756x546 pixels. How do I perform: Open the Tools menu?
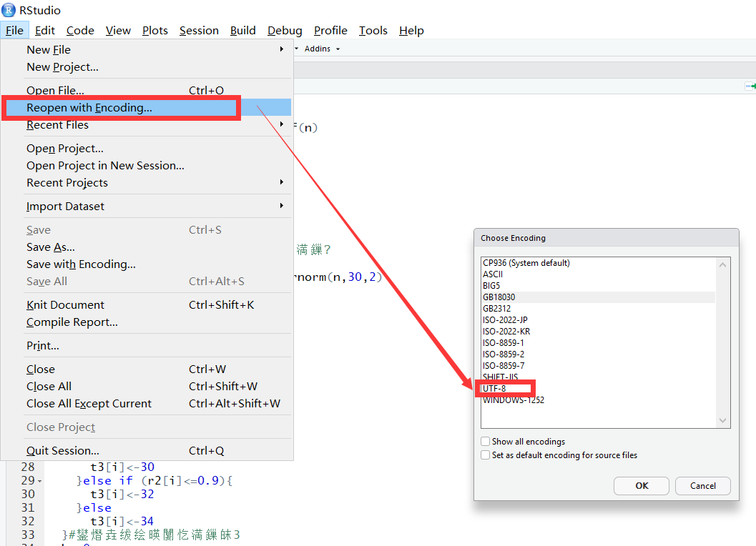(x=373, y=30)
